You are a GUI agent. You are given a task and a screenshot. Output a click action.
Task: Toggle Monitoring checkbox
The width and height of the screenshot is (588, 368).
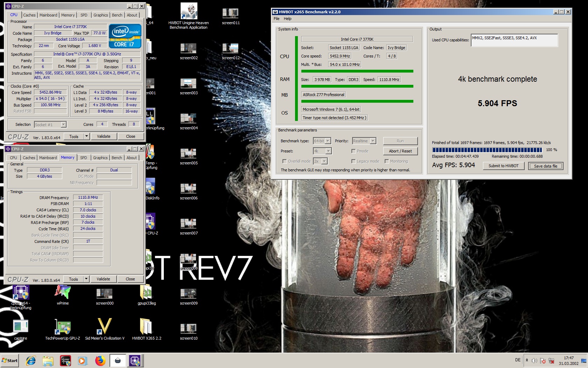[x=387, y=161]
